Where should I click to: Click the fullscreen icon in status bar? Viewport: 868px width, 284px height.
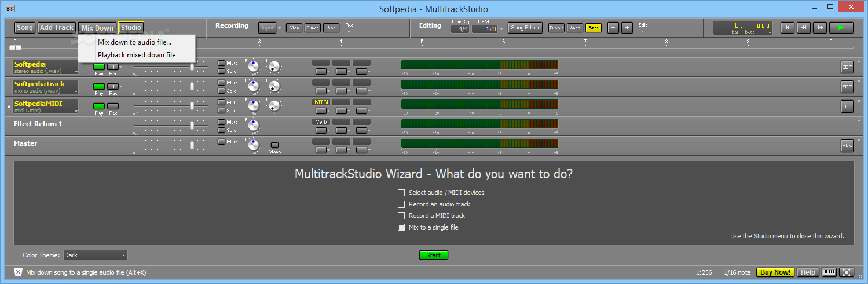point(847,272)
